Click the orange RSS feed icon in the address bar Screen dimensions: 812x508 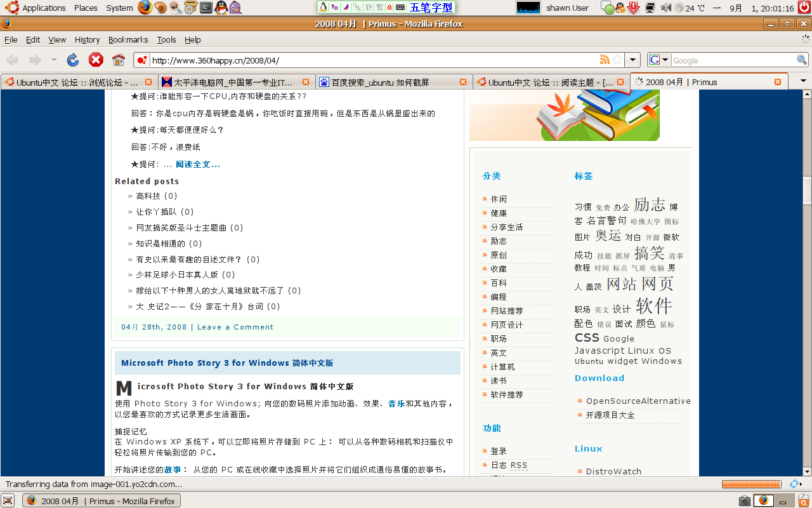[605, 60]
